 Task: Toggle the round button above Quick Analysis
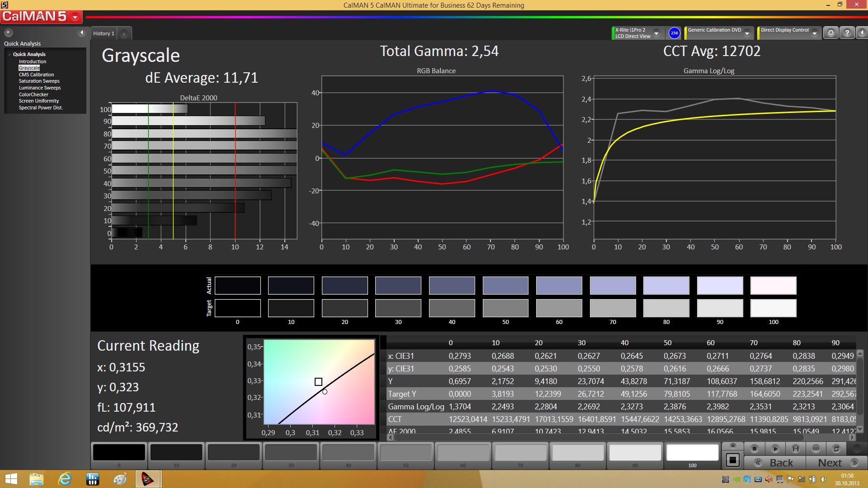(9, 33)
